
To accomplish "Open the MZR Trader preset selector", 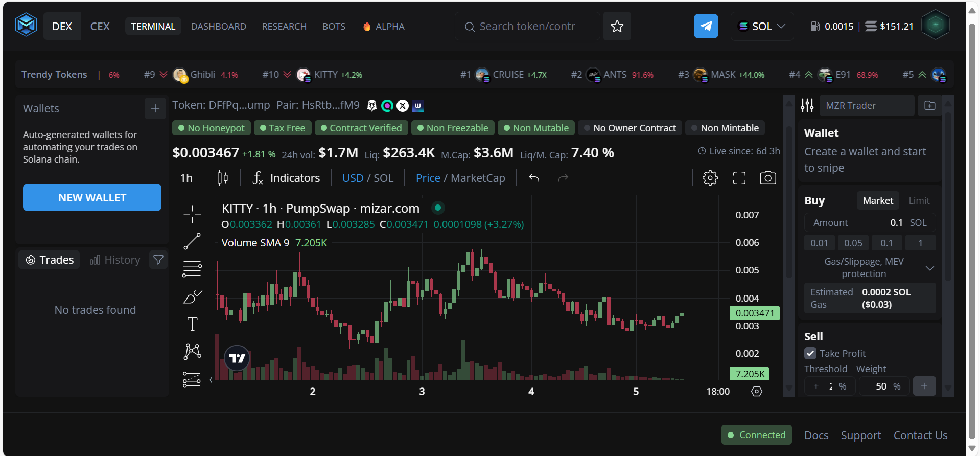I will tap(867, 105).
